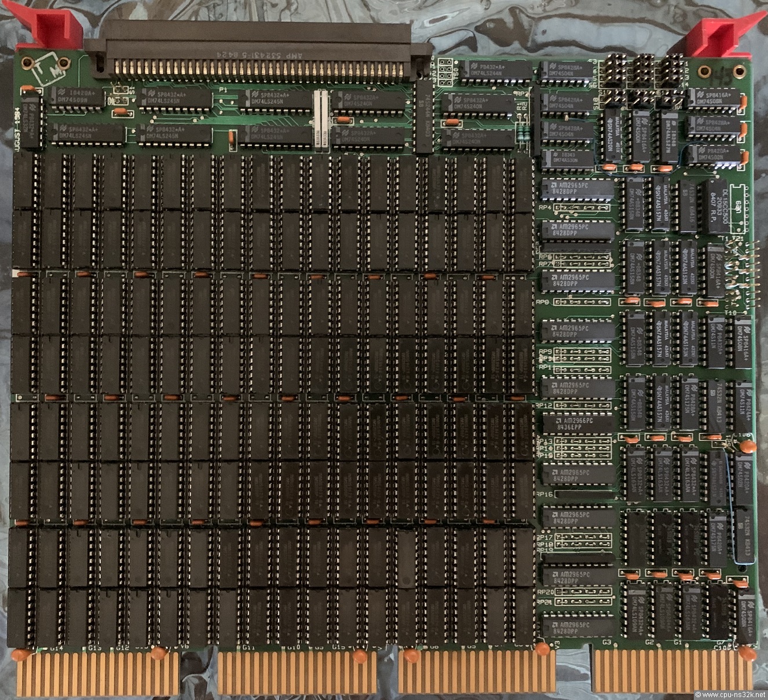Click the RP8 silkscreen label
The height and width of the screenshot is (700, 768).
(x=543, y=302)
